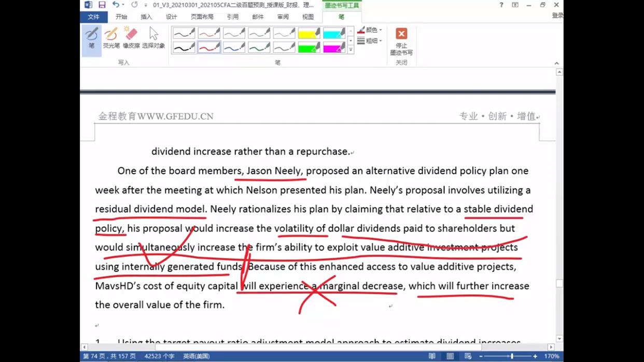Click 登录 sign-in link
The image size is (644, 362).
coord(557,16)
